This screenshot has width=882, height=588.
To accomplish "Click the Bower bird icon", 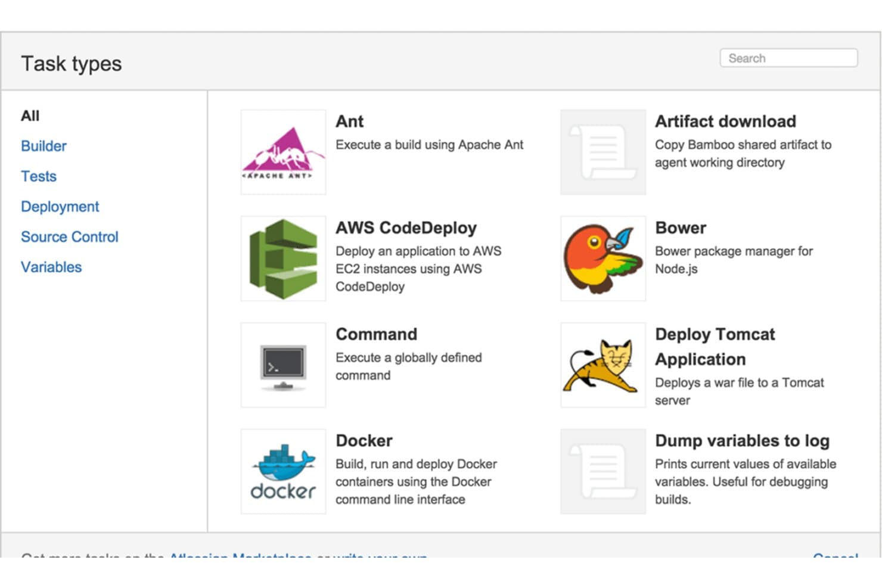I will tap(603, 259).
